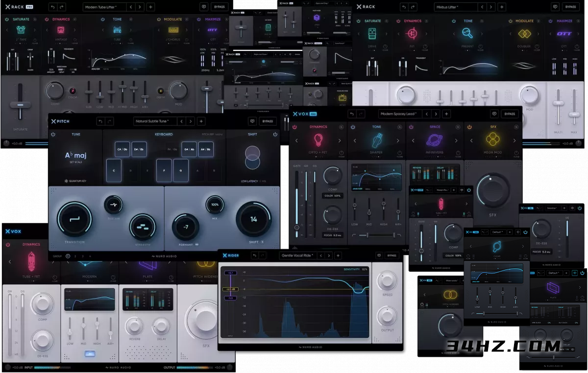Click the FET dynamics icon in right Xrack
The height and width of the screenshot is (373, 588).
tap(413, 34)
